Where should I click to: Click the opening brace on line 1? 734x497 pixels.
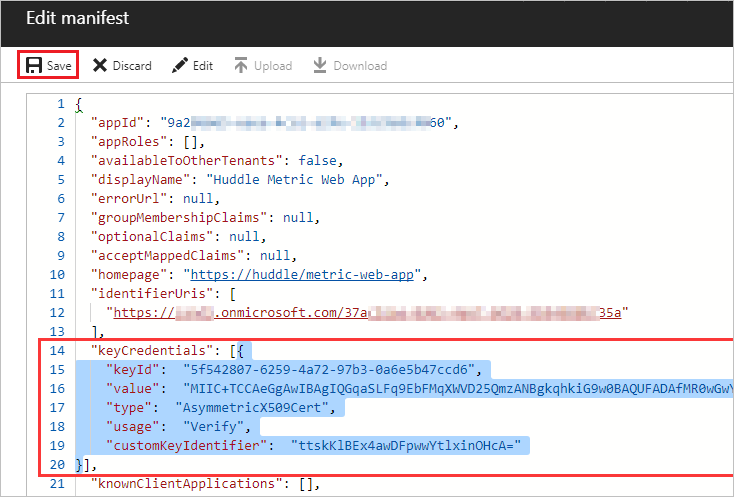[79, 104]
